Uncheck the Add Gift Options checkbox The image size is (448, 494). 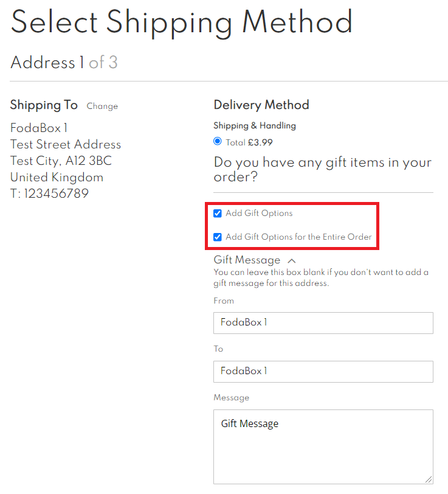(x=218, y=214)
